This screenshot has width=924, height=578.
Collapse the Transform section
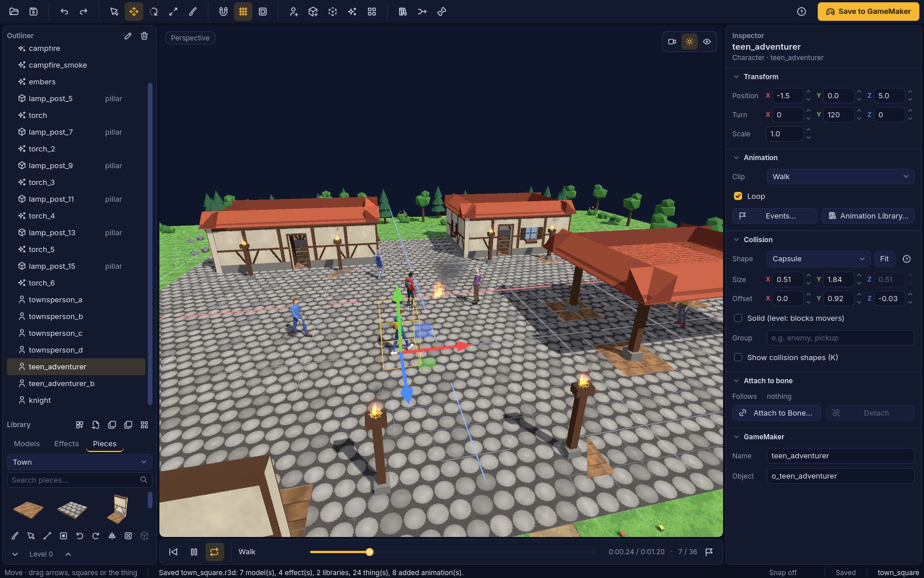(736, 77)
